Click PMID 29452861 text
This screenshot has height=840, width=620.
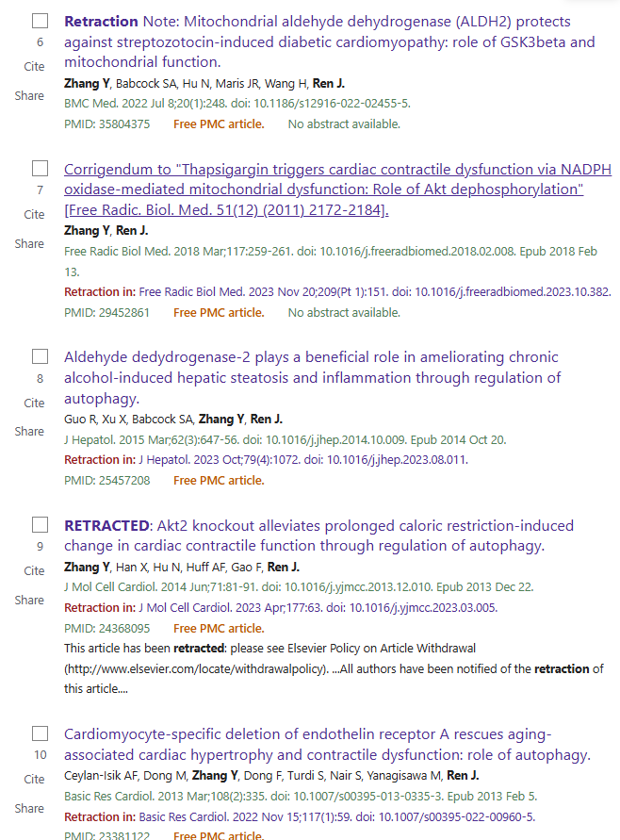coord(107,313)
